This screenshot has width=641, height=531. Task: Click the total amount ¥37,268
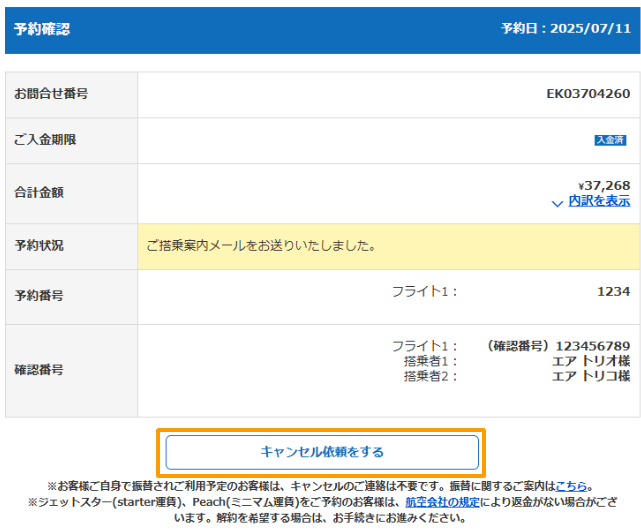(604, 185)
